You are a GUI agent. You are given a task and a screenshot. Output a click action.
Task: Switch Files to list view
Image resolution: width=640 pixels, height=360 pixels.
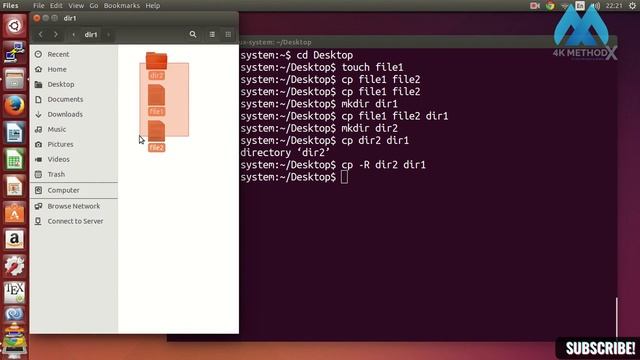(x=212, y=35)
